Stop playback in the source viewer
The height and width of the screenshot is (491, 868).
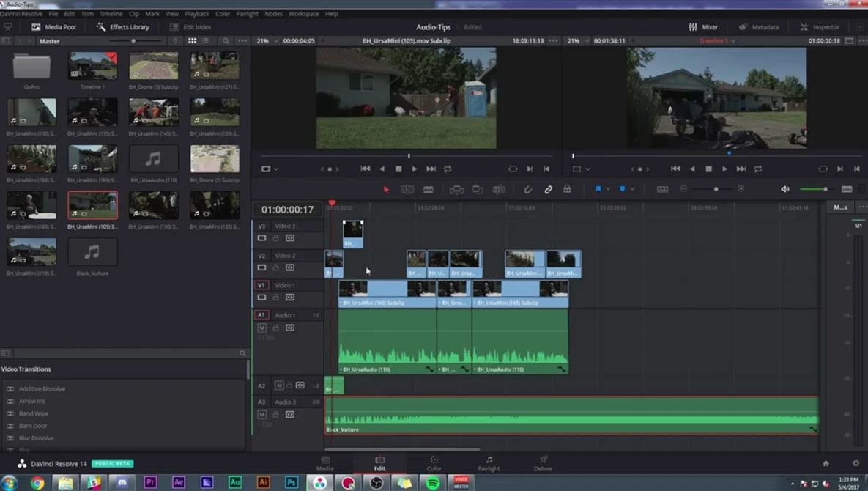point(398,169)
